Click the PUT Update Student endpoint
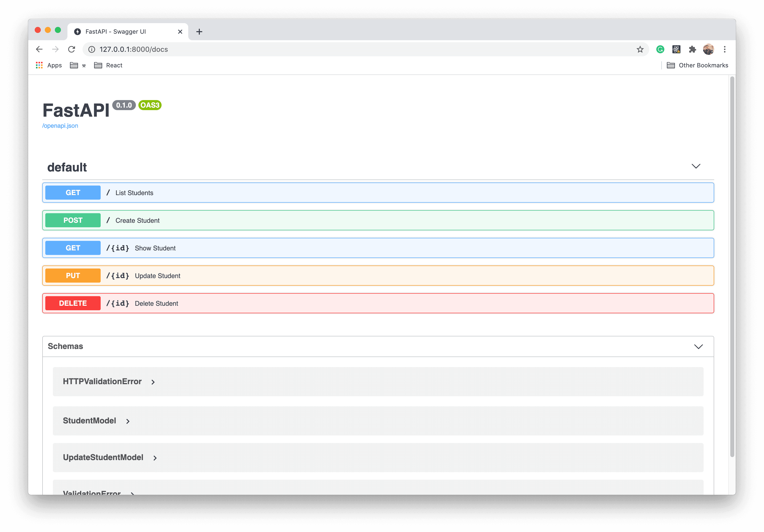The height and width of the screenshot is (532, 764). pyautogui.click(x=378, y=276)
